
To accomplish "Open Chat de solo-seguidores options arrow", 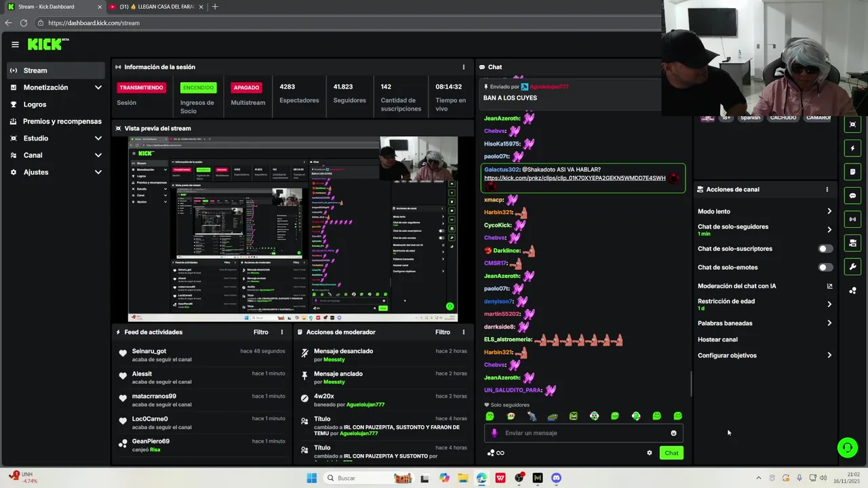I will coord(829,230).
